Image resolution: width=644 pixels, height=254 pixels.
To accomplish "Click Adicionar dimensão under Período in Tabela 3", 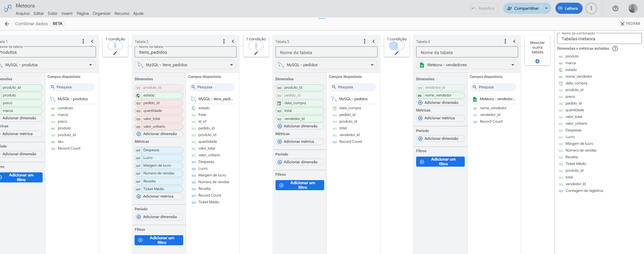I will [300, 162].
